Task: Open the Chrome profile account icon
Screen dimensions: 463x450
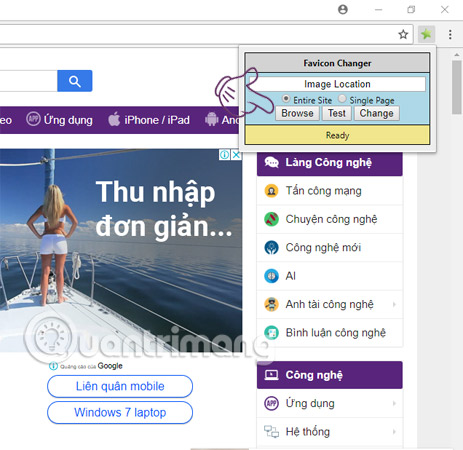Action: pos(343,9)
